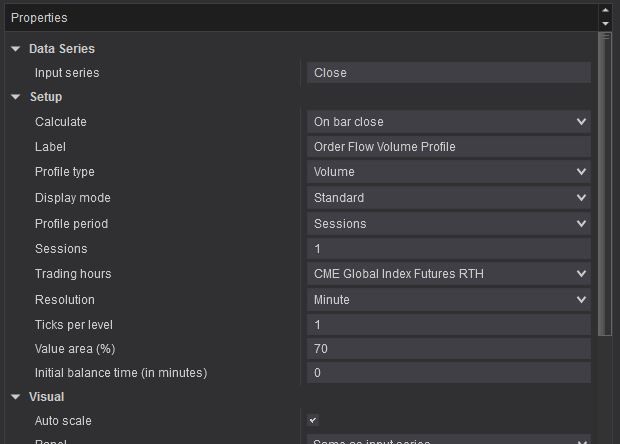Click the Input series Close field
Screen dimensions: 620x444
click(448, 73)
